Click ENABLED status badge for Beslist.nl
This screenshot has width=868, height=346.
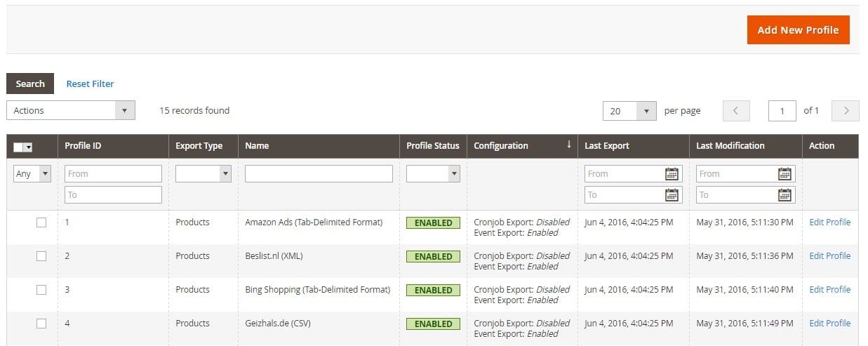click(x=433, y=257)
